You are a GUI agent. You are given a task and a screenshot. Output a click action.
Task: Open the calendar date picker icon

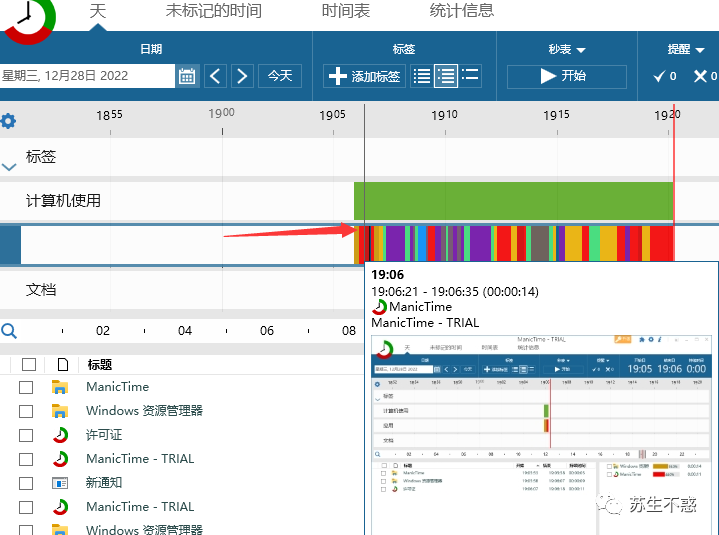coord(187,76)
